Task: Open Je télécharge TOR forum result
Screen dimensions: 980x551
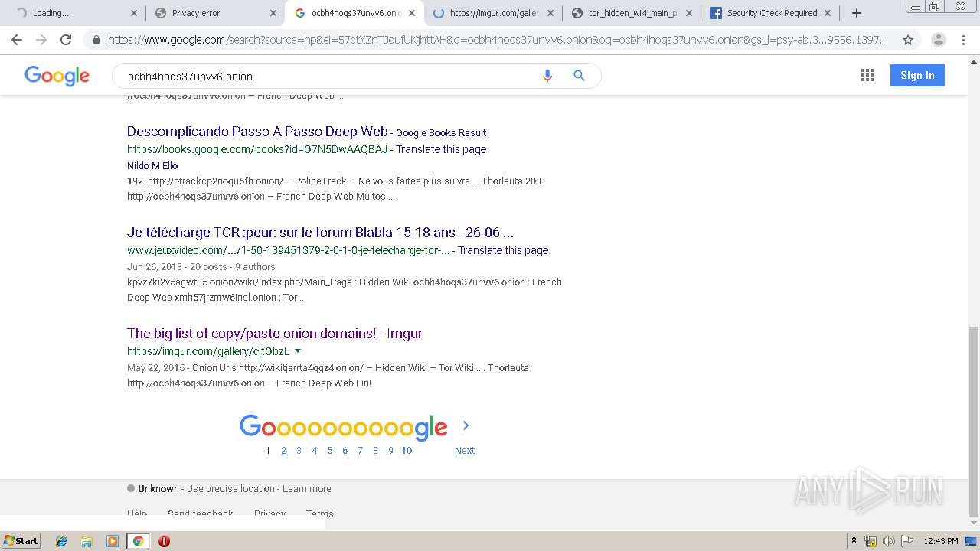Action: pos(320,233)
